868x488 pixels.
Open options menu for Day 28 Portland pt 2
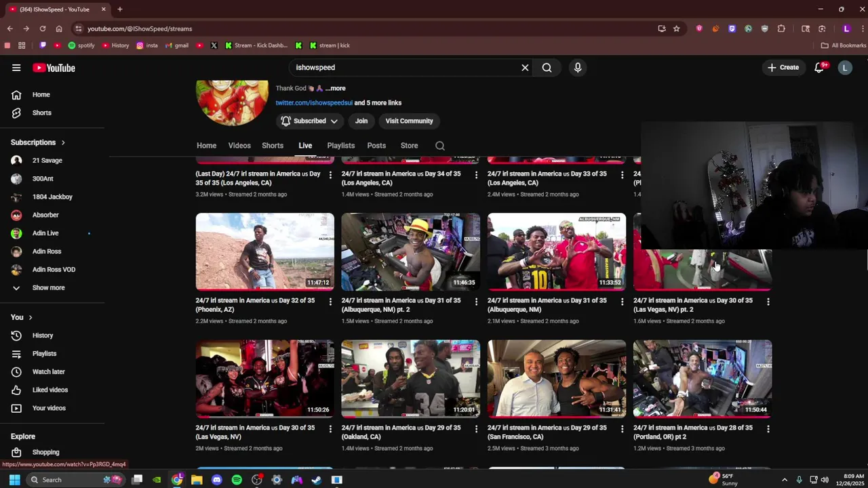click(768, 429)
